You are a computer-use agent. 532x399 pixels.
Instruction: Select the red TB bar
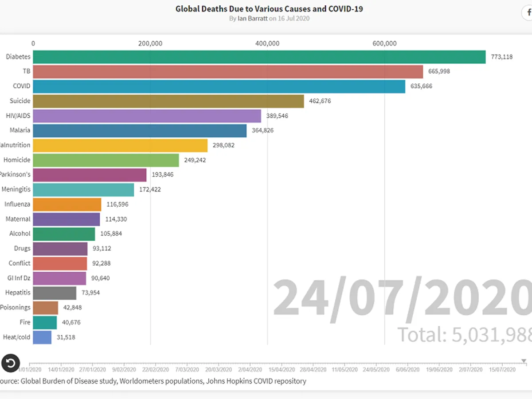(228, 71)
